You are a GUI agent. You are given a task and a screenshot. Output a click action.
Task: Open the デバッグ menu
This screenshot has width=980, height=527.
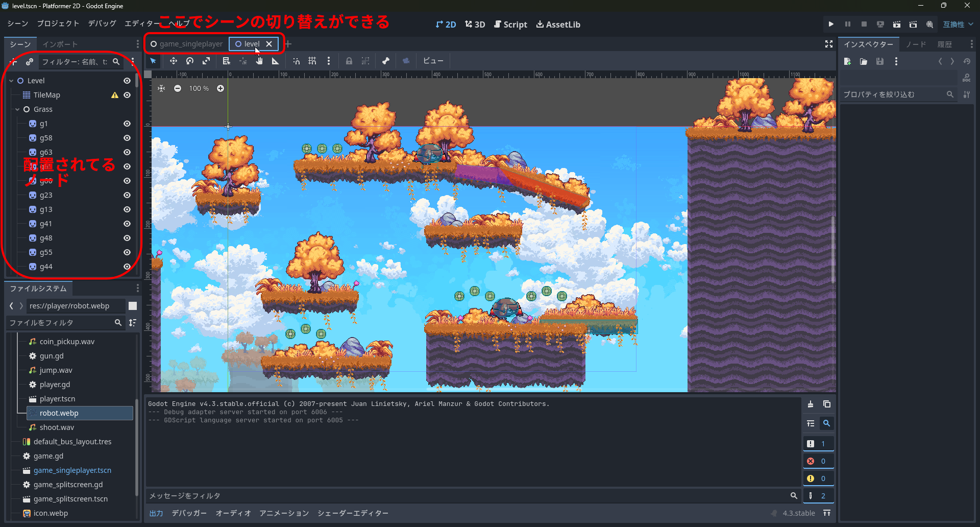[102, 23]
